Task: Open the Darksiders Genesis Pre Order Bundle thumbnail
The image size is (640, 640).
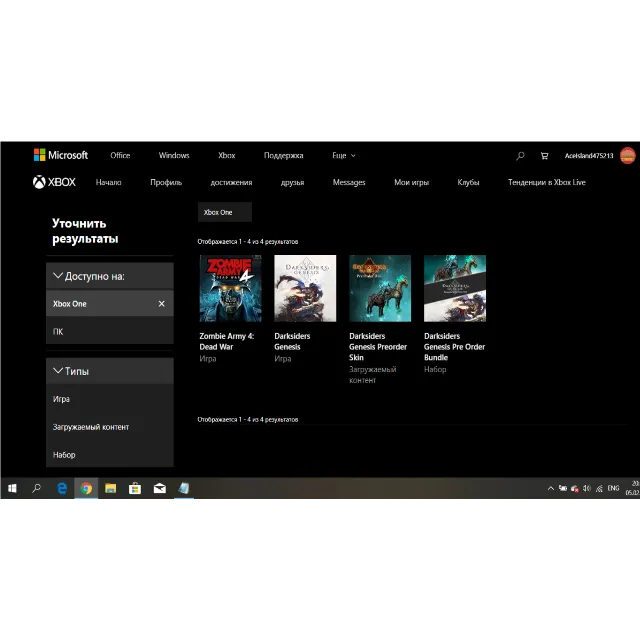Action: click(455, 289)
